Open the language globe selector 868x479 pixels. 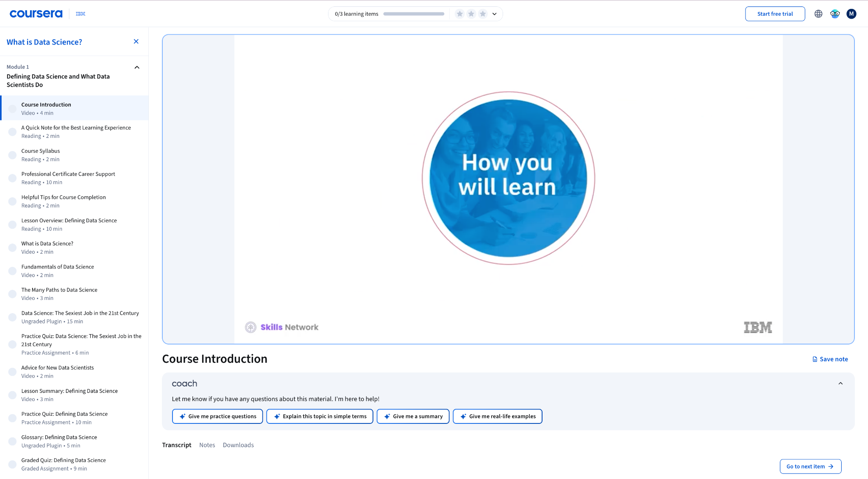pos(818,14)
